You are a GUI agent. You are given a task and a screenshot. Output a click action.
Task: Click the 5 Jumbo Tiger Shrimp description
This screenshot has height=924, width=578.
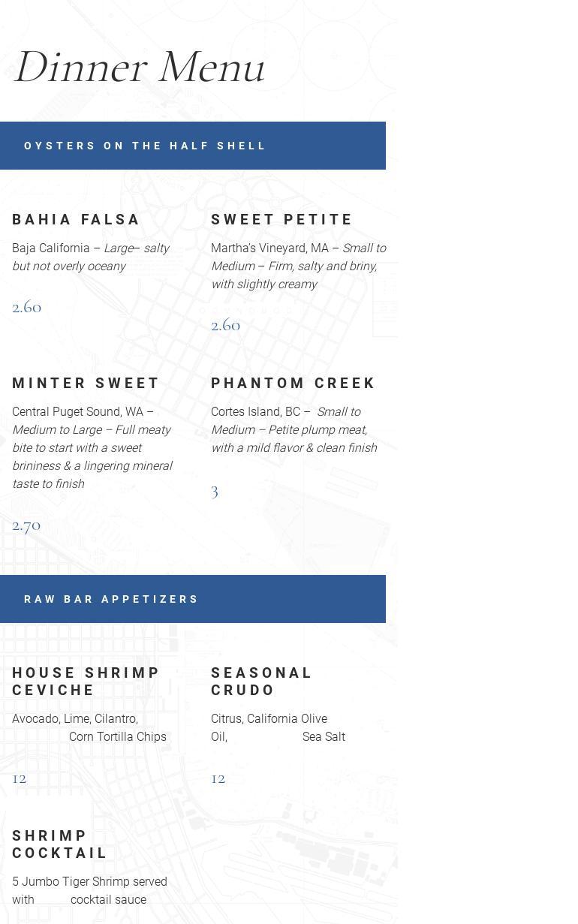[89, 890]
